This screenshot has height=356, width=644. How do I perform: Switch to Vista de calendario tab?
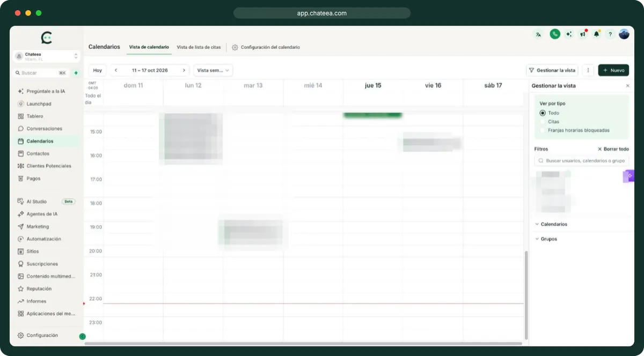pyautogui.click(x=149, y=47)
